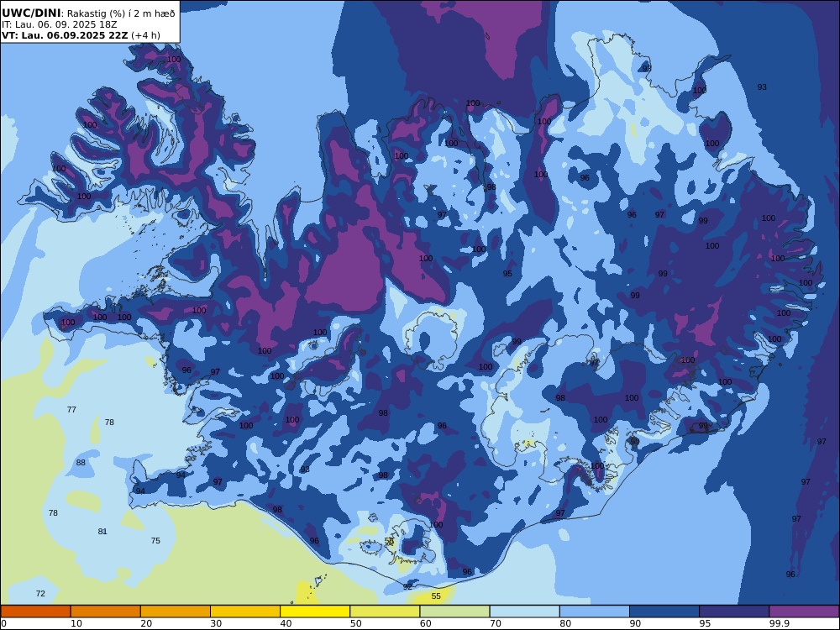Select the legend tick label '50'

click(x=356, y=623)
